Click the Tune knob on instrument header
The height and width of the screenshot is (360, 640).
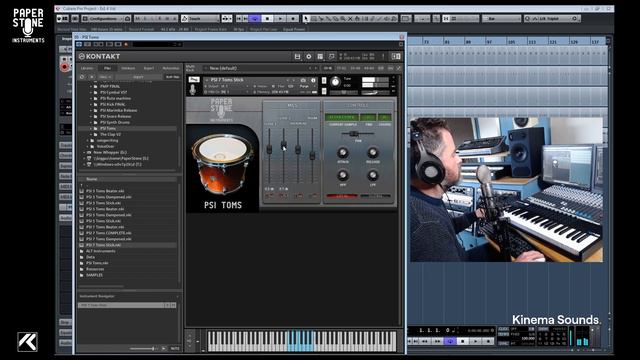[335, 82]
